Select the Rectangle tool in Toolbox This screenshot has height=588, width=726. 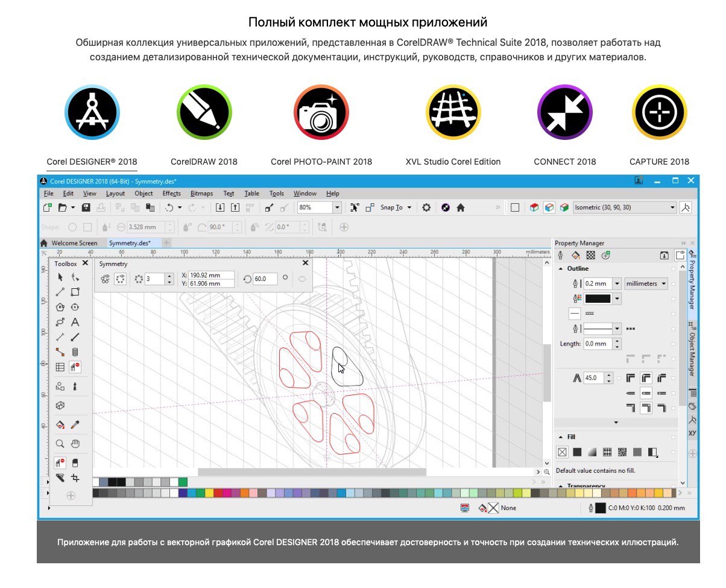pyautogui.click(x=75, y=292)
